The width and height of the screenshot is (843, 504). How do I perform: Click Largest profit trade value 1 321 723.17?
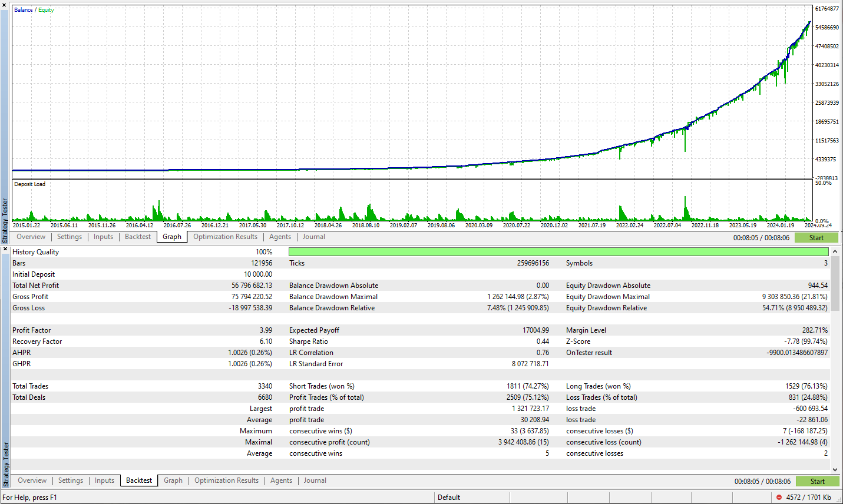point(530,409)
